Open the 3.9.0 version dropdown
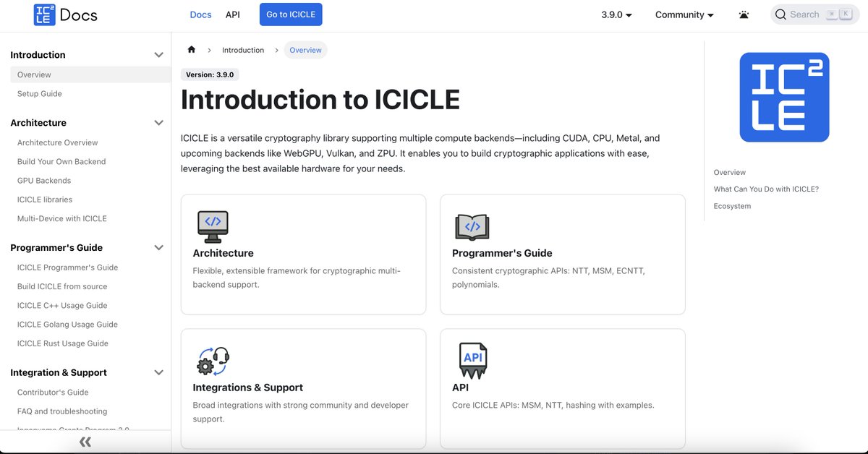 coord(616,14)
